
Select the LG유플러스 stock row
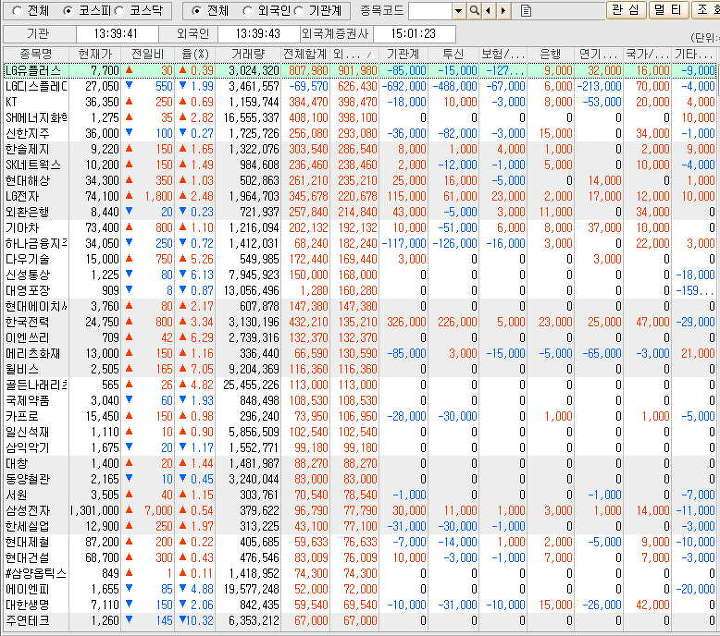pos(360,71)
